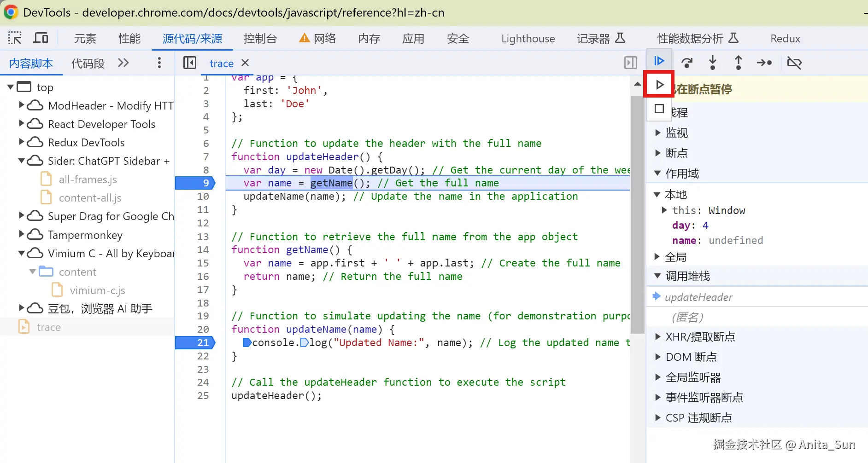Collapse the 本地 local scope
Screen dimensions: 868x463
point(657,195)
